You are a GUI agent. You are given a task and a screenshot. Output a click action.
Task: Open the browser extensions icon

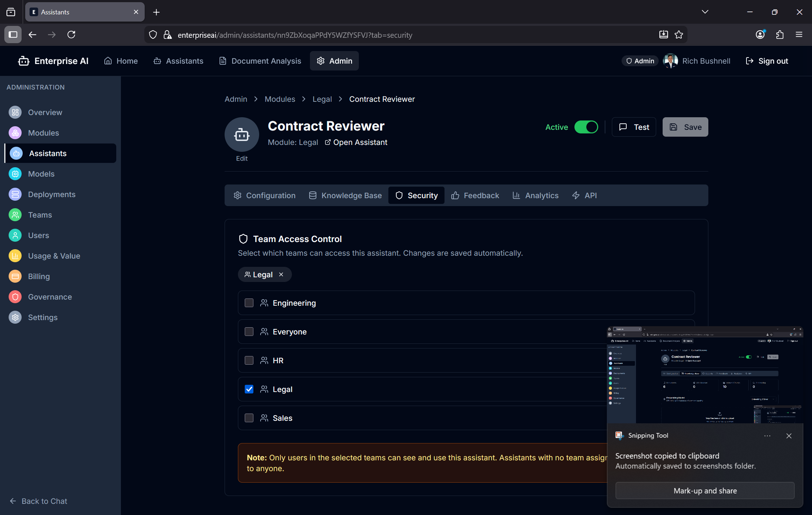780,35
